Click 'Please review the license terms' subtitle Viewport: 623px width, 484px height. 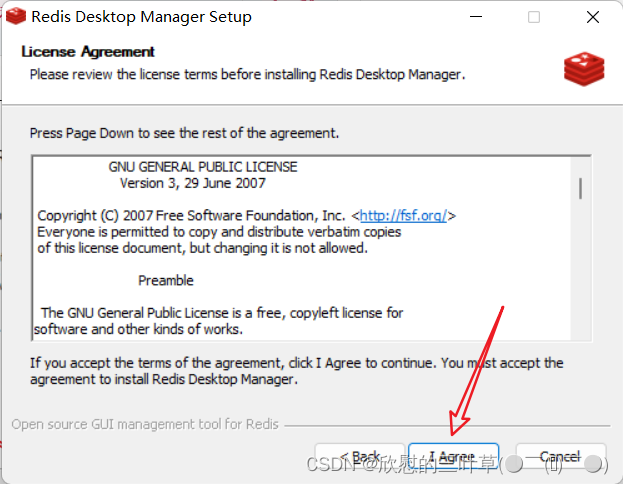247,74
